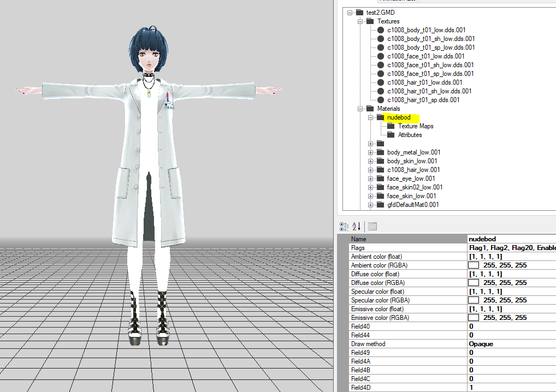Select the Field4C property row label
Image resolution: width=556 pixels, height=392 pixels.
360,379
